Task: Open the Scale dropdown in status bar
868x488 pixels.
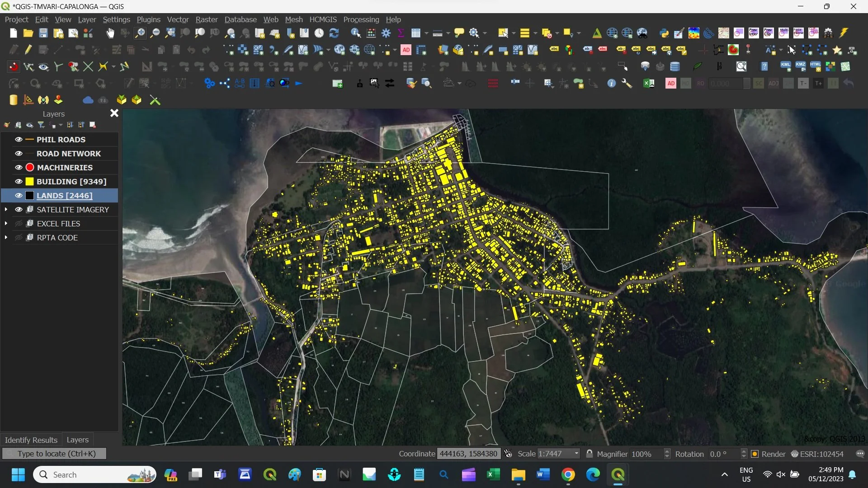Action: click(576, 454)
